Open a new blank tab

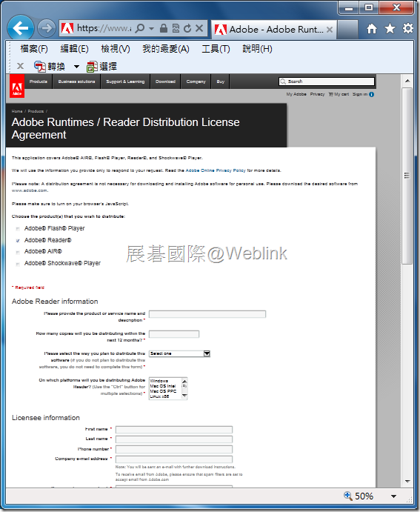coord(347,30)
